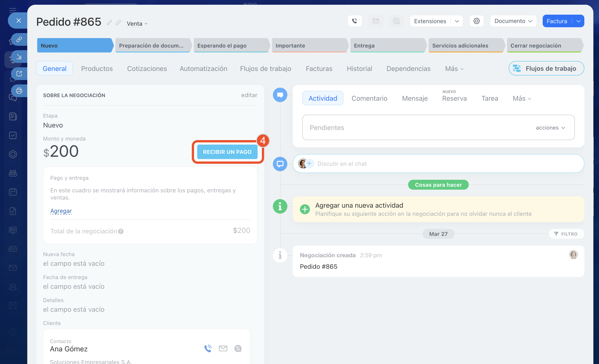Open the acciones dropdown in Pendientes
599x364 pixels.
point(550,128)
